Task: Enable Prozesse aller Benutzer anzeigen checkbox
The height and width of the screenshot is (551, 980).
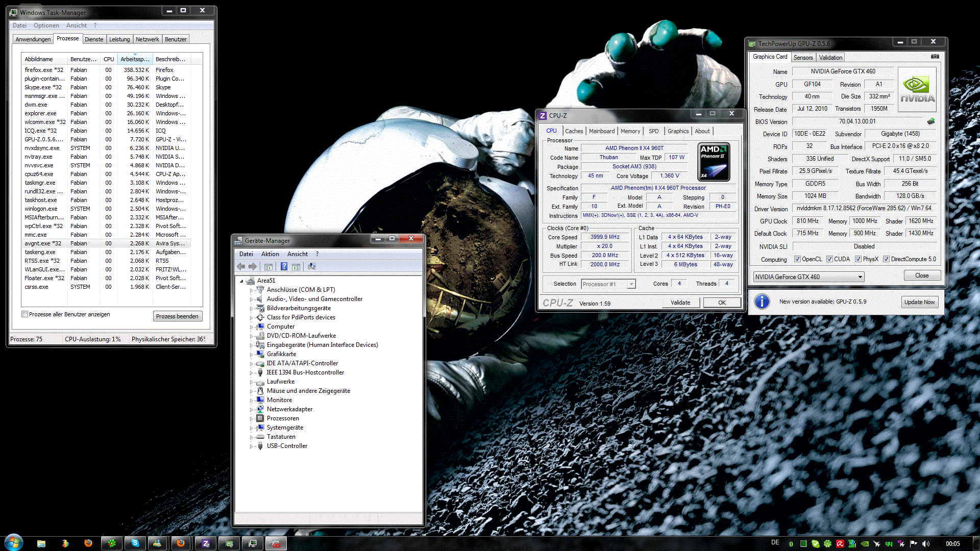Action: [x=24, y=314]
